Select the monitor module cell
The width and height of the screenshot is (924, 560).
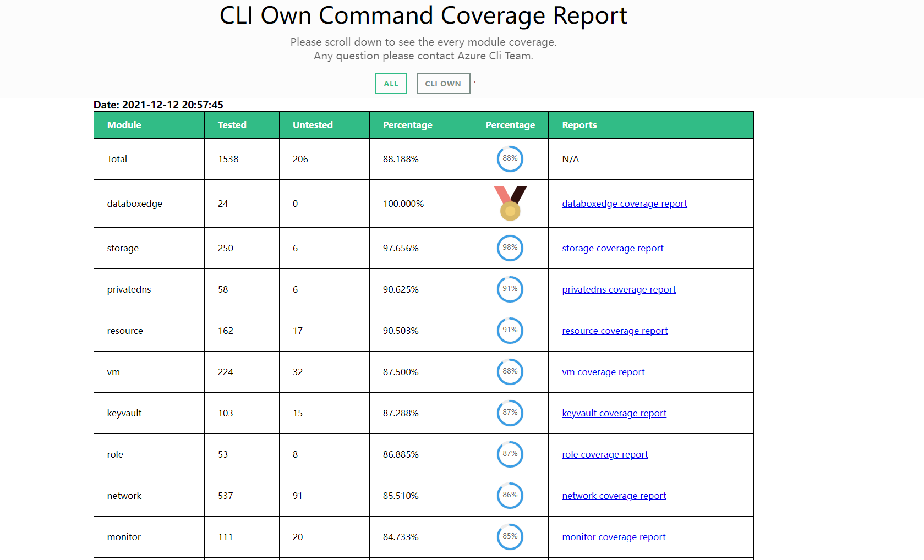(149, 537)
